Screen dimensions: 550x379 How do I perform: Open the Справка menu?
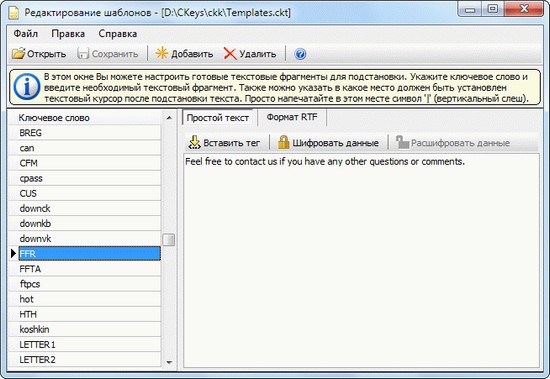click(x=118, y=34)
